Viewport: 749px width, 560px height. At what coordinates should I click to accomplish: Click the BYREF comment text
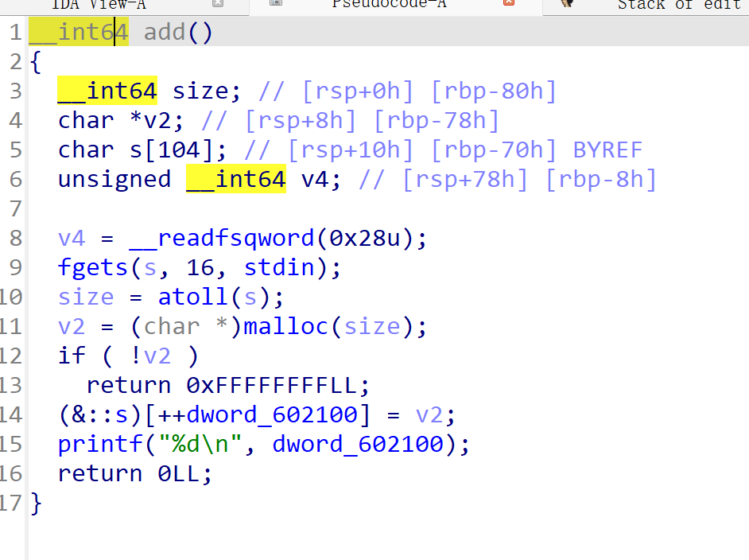click(607, 150)
